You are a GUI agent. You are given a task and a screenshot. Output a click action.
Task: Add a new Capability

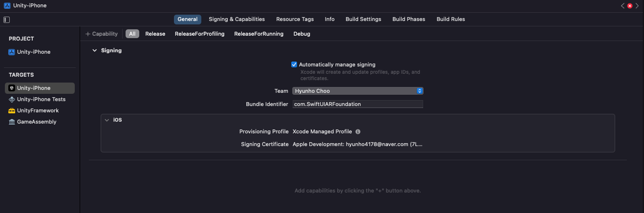coord(102,34)
